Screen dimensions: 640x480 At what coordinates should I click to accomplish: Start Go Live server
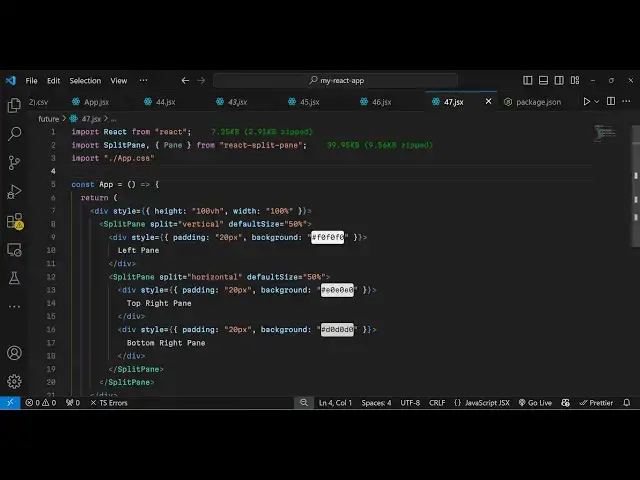click(x=535, y=403)
